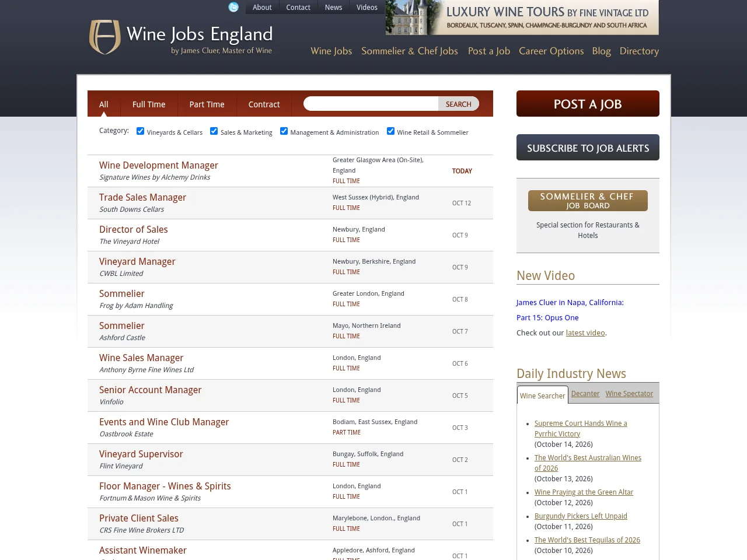Open the Directory navigation link
The width and height of the screenshot is (747, 560).
point(639,51)
